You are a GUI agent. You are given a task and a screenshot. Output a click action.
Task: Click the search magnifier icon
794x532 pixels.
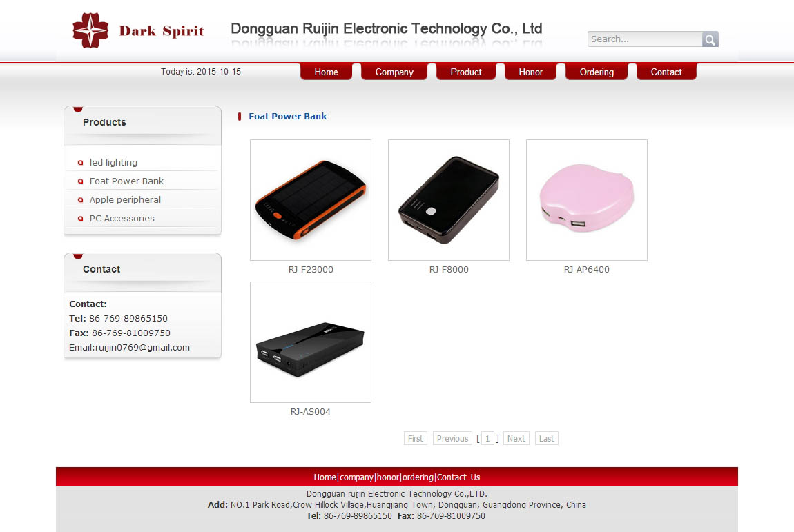point(710,39)
